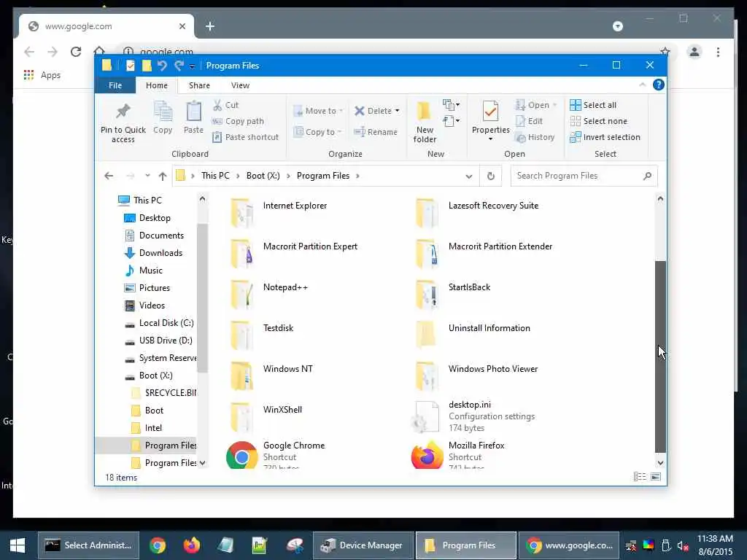The width and height of the screenshot is (747, 560).
Task: Select the Macrorit Partition Expert folder
Action: [294, 253]
